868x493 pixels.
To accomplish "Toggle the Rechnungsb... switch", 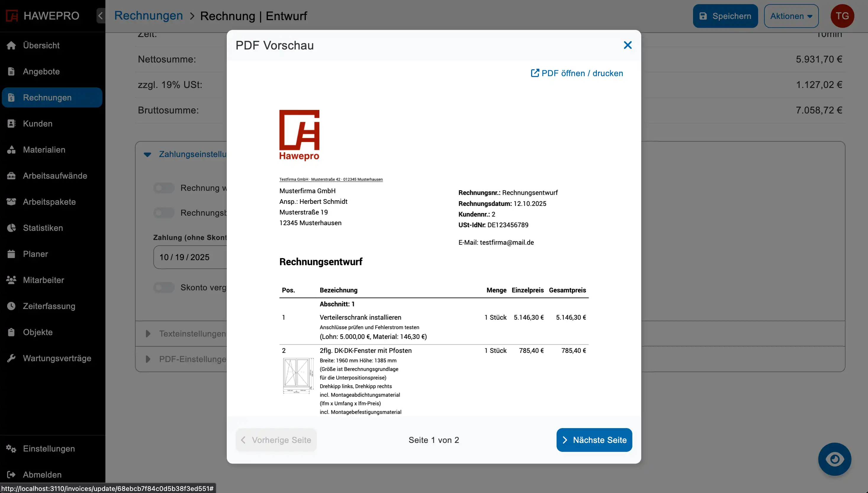I will [x=164, y=213].
